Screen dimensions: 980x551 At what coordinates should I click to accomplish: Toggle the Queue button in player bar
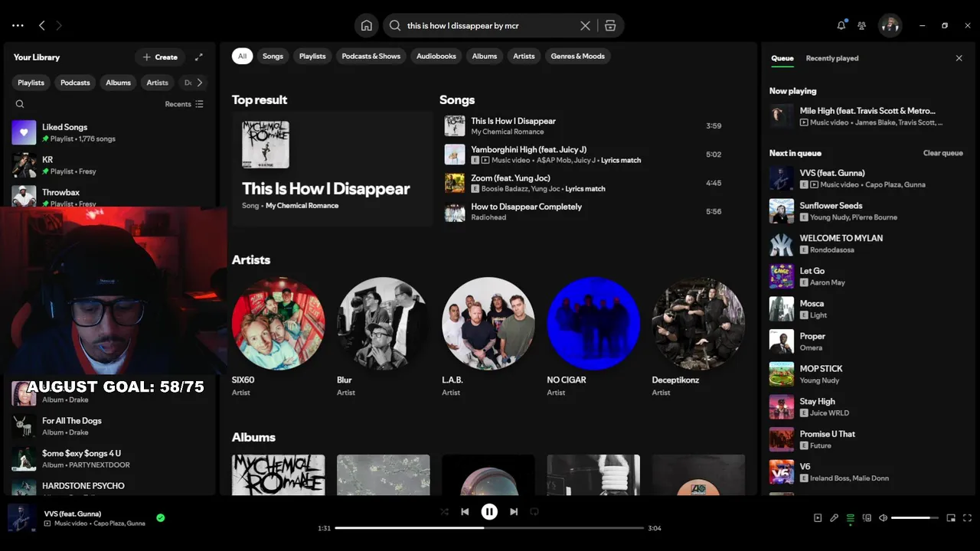[851, 518]
